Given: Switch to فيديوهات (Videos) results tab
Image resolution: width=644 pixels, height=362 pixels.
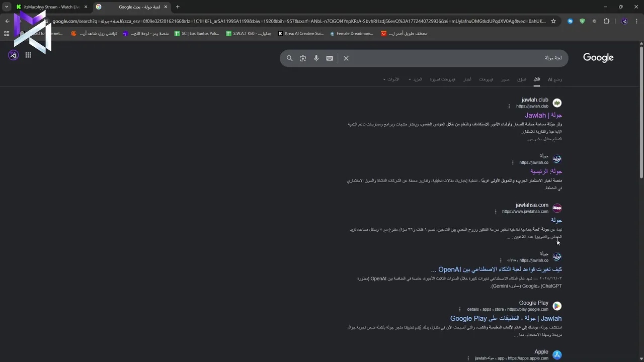Looking at the screenshot, I should 486,79.
